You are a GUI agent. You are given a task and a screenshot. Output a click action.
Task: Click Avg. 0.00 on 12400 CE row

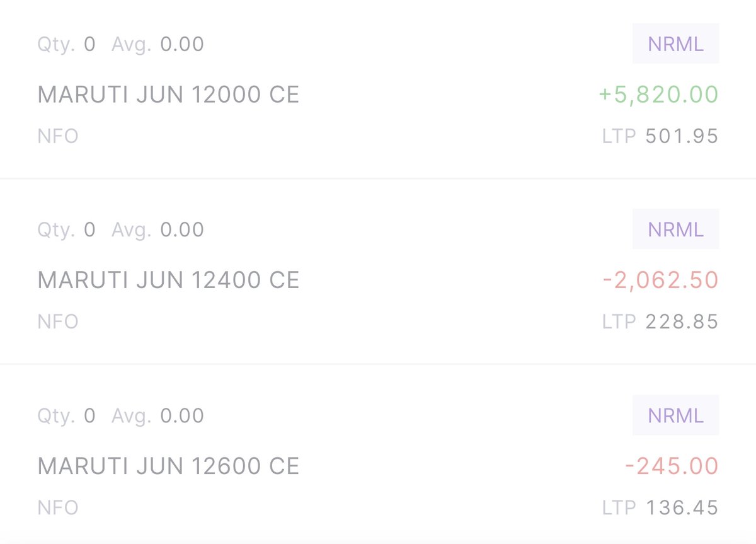tap(158, 230)
